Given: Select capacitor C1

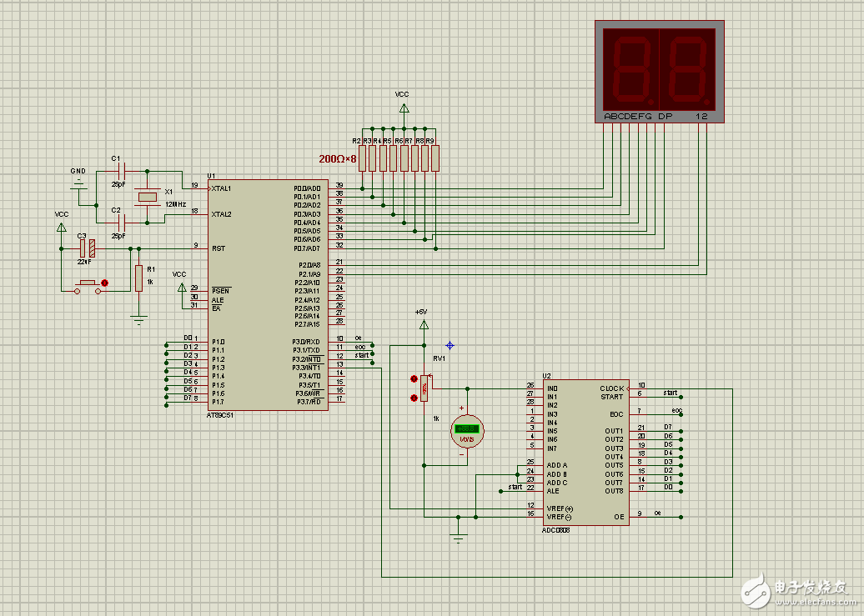Looking at the screenshot, I should pos(123,172).
